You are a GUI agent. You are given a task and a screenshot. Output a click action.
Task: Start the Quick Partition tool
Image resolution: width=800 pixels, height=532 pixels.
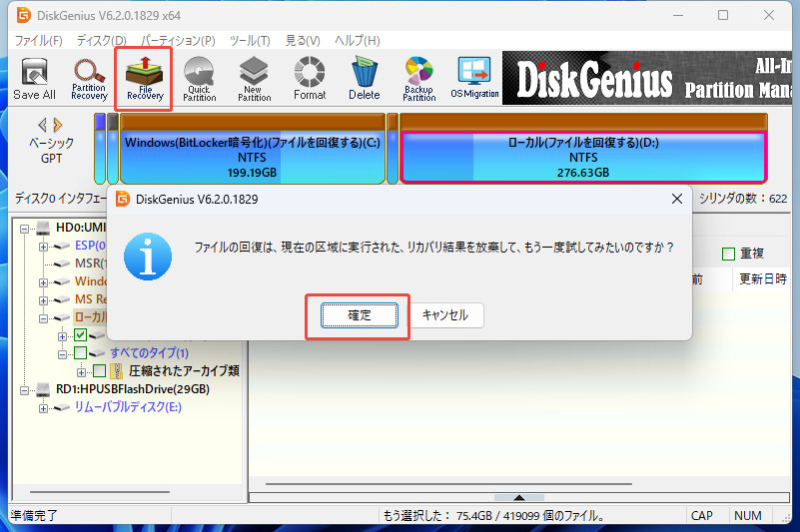tap(200, 78)
